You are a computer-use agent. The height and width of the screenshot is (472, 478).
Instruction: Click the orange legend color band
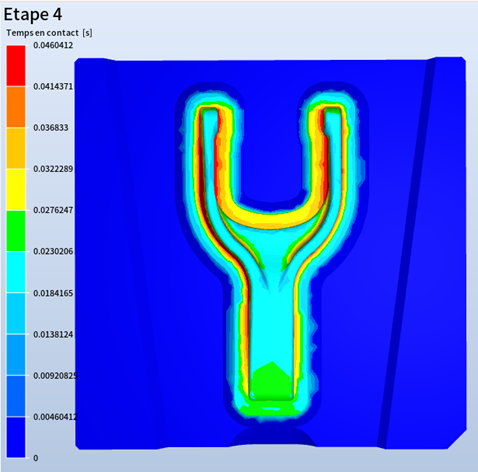pyautogui.click(x=16, y=107)
